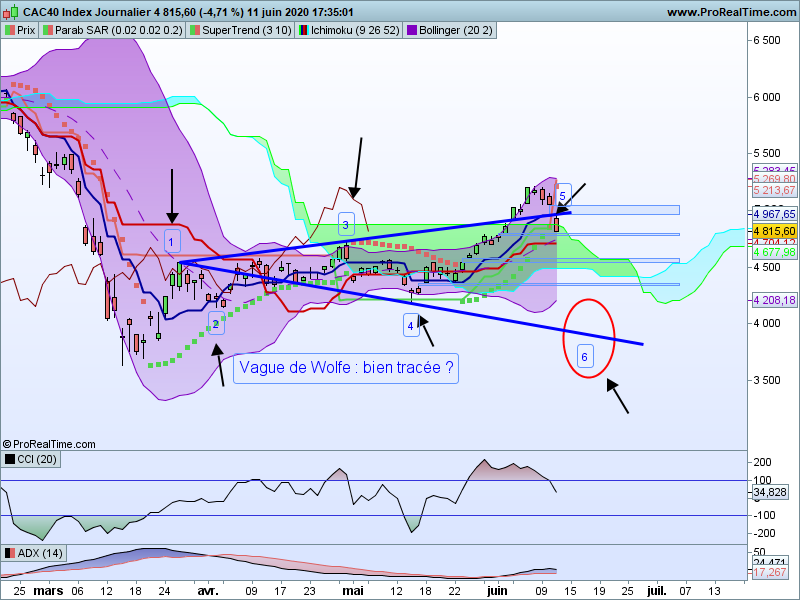Screen dimensions: 800x600
Task: Select wave label 1 on the chart
Action: [172, 242]
